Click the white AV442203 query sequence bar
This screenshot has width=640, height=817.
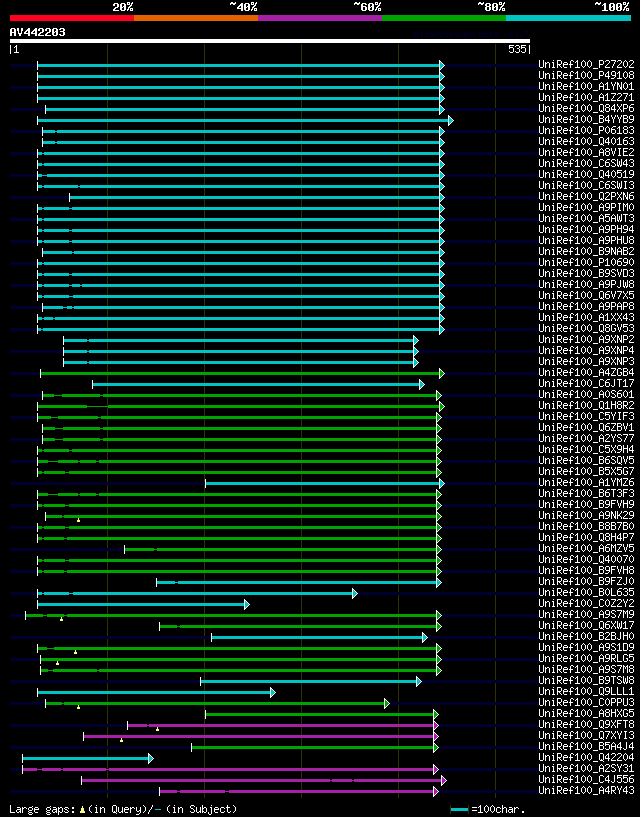(x=270, y=41)
